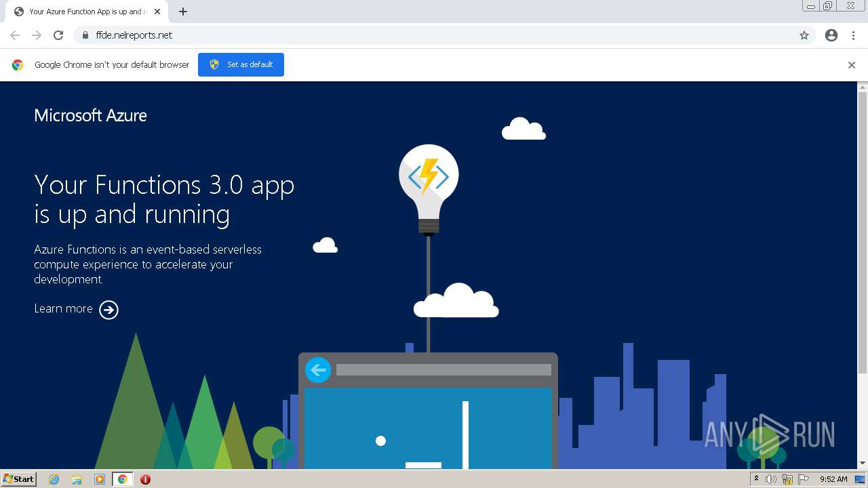This screenshot has height=488, width=868.
Task: Click the heading 'Your Functions 3.0 app'
Action: click(164, 184)
